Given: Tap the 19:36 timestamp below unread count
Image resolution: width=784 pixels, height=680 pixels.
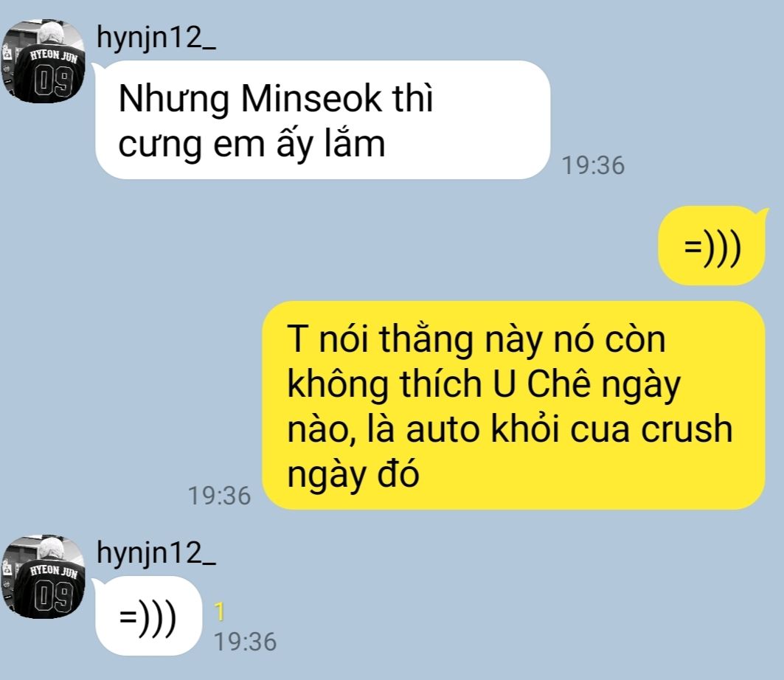Looking at the screenshot, I should [x=245, y=642].
